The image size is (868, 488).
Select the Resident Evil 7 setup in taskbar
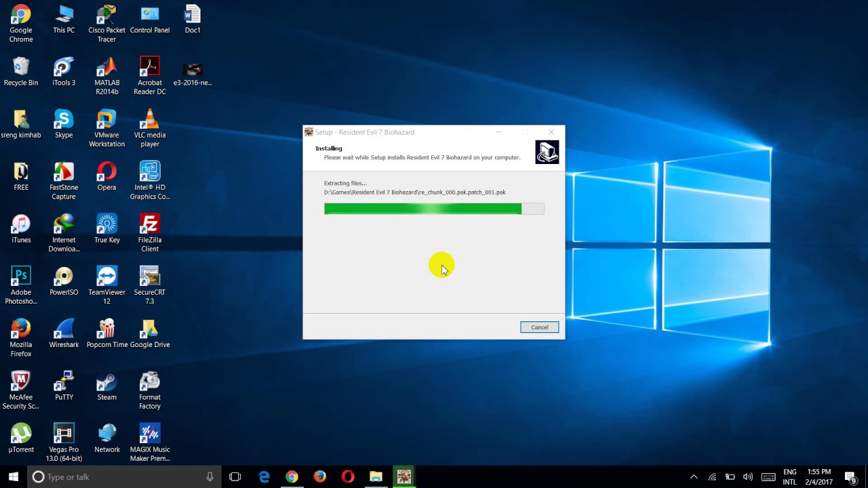point(403,476)
